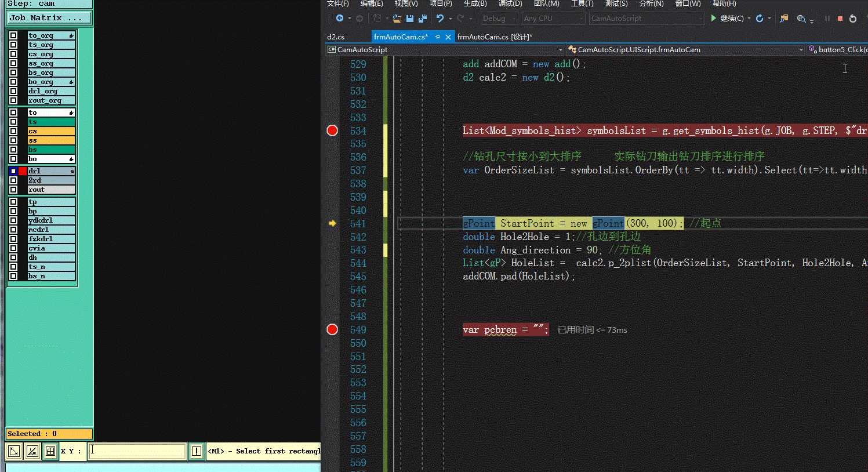
Task: Open the Any CPU platform dropdown
Action: 553,19
